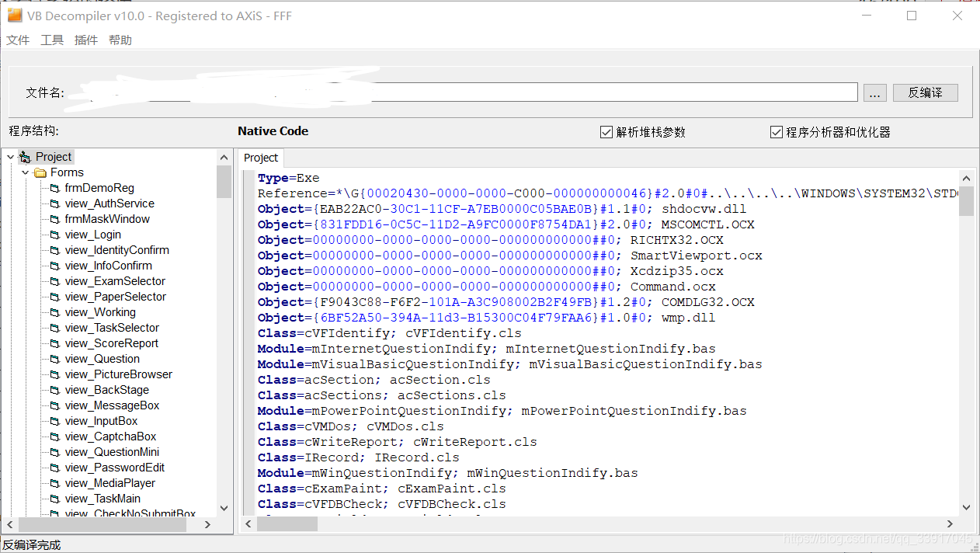Click the SmartViewport.ocx Object line
Viewport: 980px width, 553px height.
510,256
